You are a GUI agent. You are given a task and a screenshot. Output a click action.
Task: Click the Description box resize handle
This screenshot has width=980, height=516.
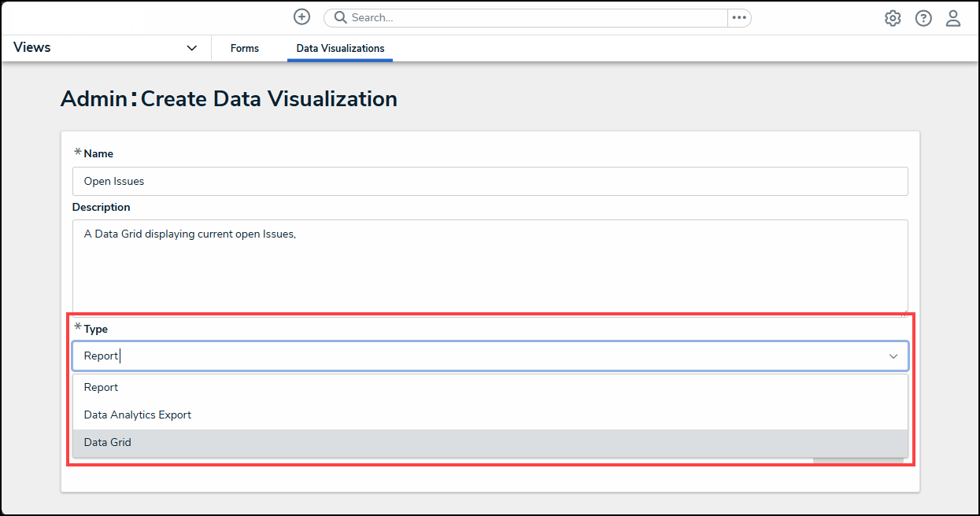(904, 312)
